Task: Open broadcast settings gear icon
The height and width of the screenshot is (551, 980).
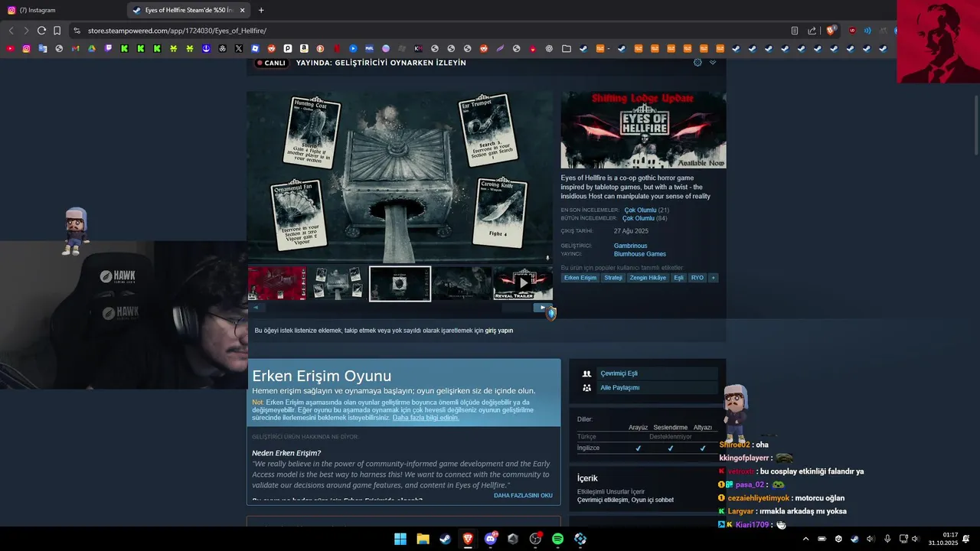Action: pyautogui.click(x=697, y=62)
